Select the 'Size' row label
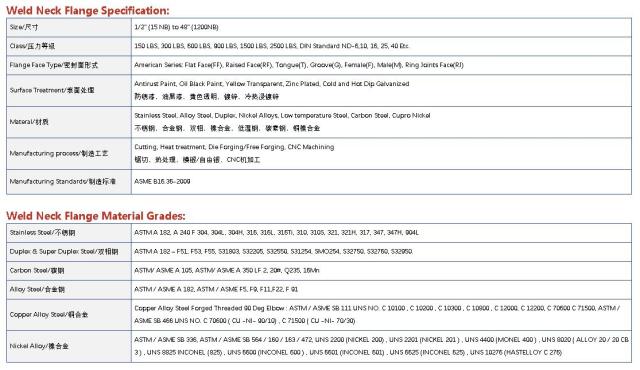 [x=24, y=27]
